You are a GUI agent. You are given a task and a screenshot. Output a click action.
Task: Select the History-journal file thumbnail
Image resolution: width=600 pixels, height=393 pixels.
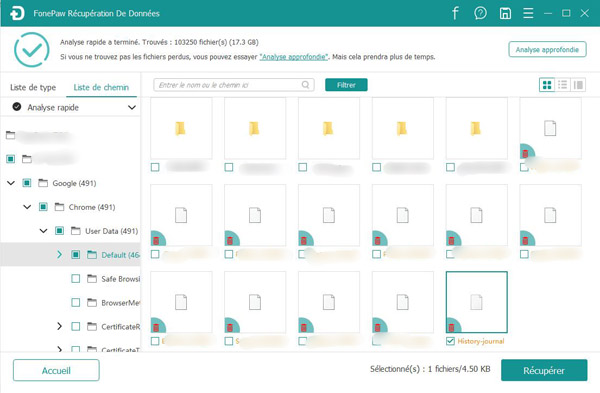click(477, 302)
